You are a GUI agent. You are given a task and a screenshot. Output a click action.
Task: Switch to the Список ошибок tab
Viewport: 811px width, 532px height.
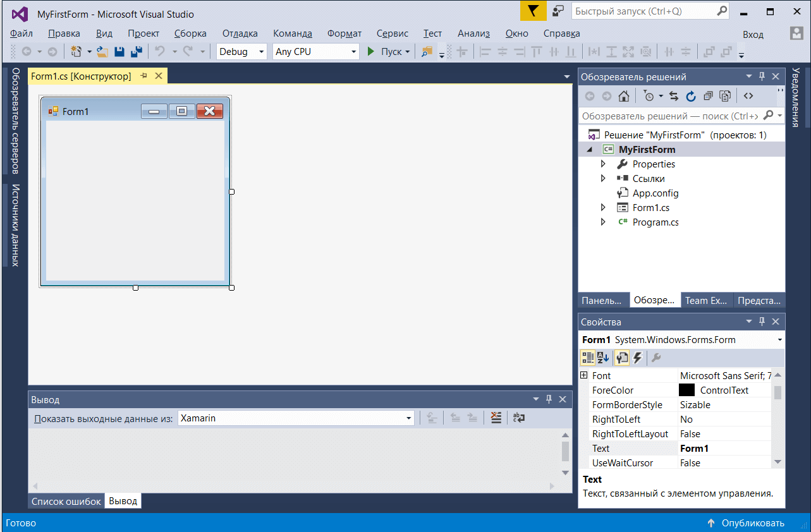[x=66, y=501]
